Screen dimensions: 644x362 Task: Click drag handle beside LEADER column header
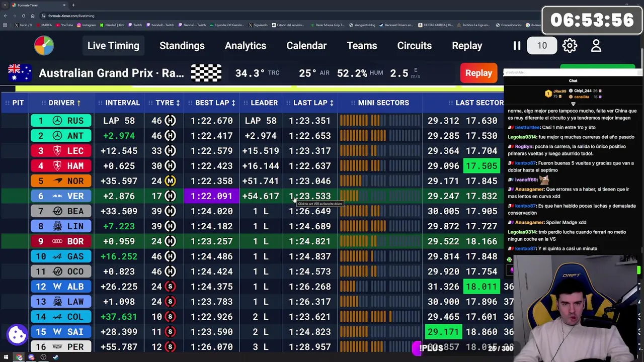(x=246, y=103)
